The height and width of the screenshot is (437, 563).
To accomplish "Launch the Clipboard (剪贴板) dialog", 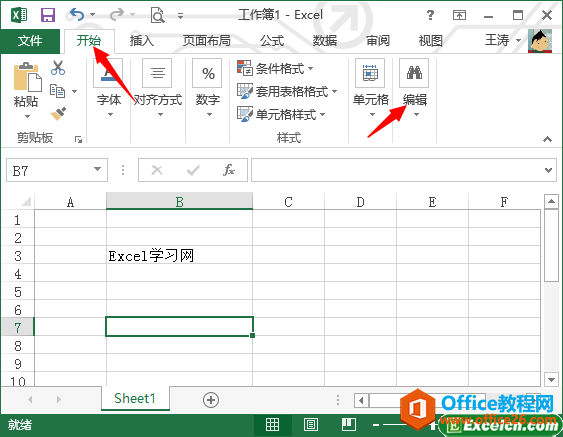I will [78, 139].
